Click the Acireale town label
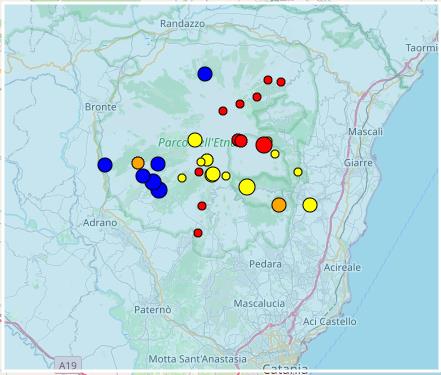Screen dimensions: 441x375 [342, 267]
